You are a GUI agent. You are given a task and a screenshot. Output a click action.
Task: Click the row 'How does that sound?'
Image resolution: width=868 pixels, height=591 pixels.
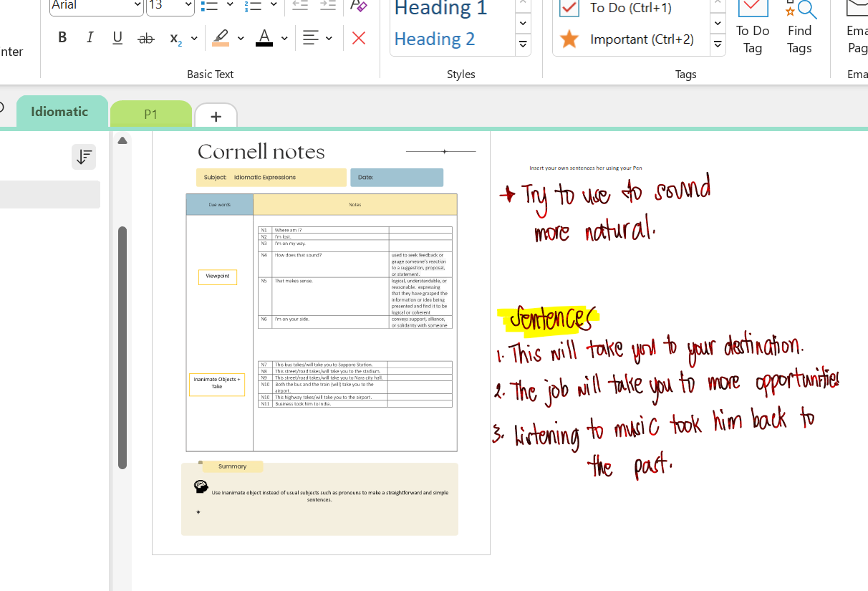click(x=355, y=264)
